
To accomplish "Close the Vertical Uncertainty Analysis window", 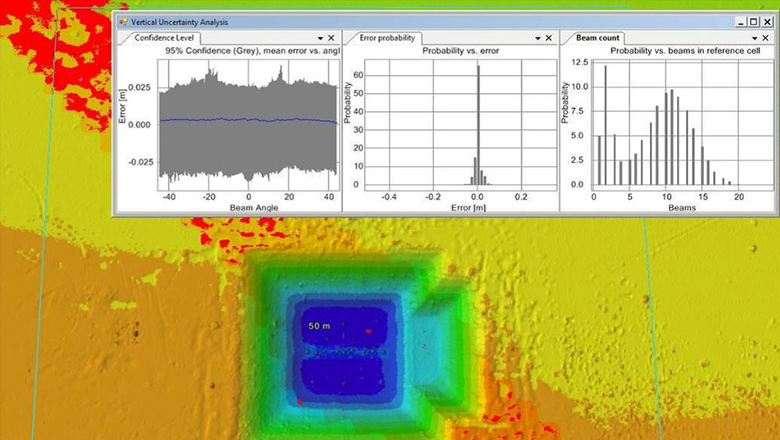I will [x=768, y=22].
